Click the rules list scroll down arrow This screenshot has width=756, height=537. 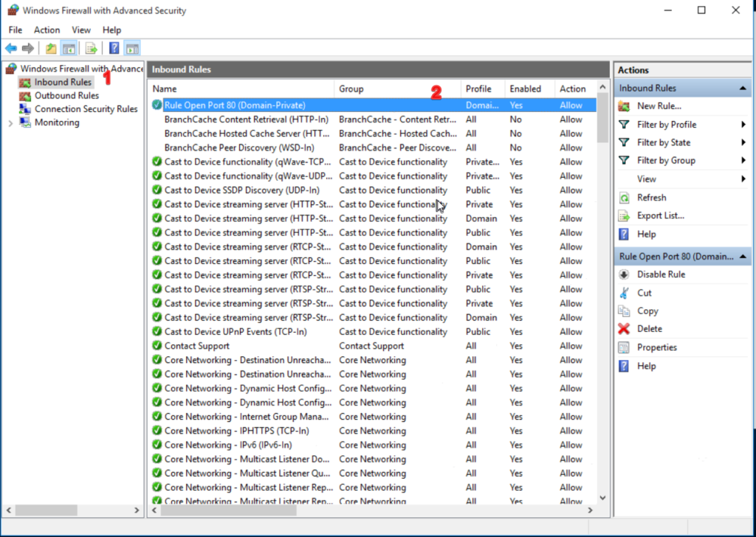click(x=602, y=497)
